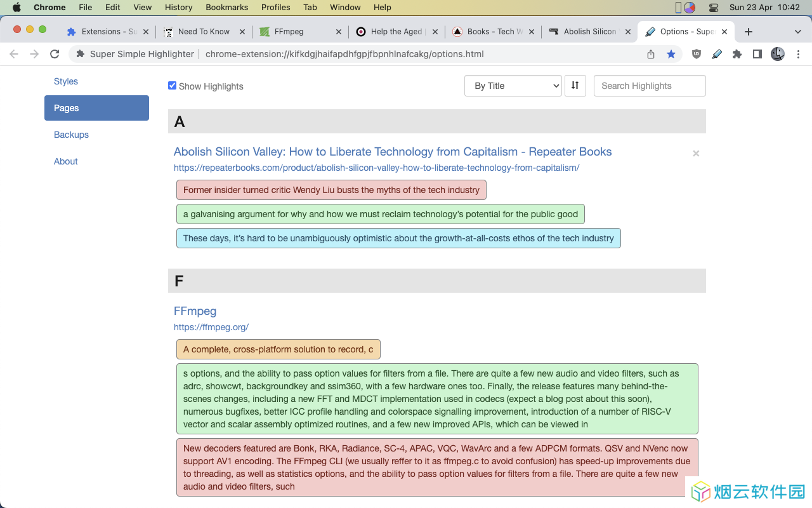This screenshot has height=508, width=812.
Task: Open the Edit menu
Action: (113, 7)
